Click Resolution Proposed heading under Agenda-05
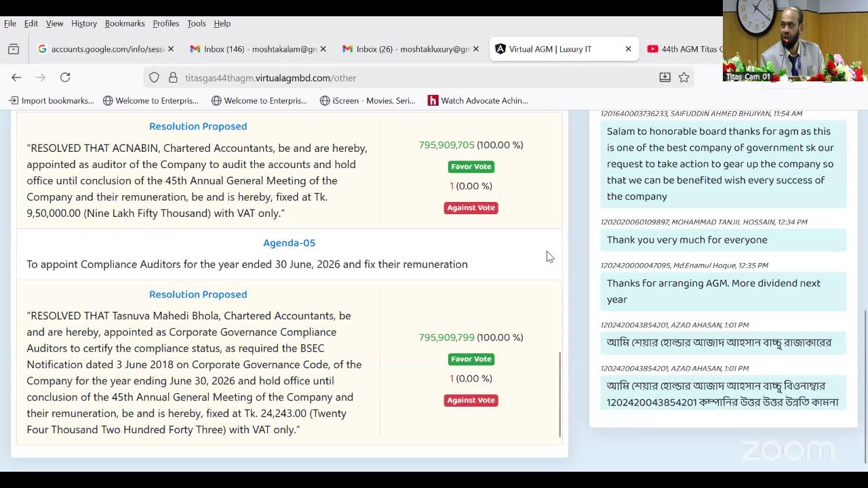 click(x=198, y=294)
